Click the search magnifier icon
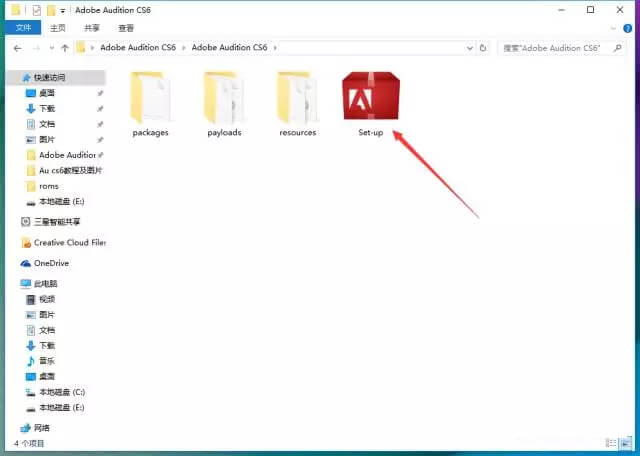 pyautogui.click(x=618, y=48)
